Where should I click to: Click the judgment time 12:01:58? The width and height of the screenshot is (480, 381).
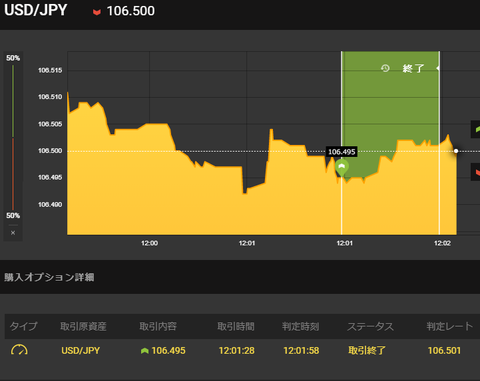[x=301, y=351]
